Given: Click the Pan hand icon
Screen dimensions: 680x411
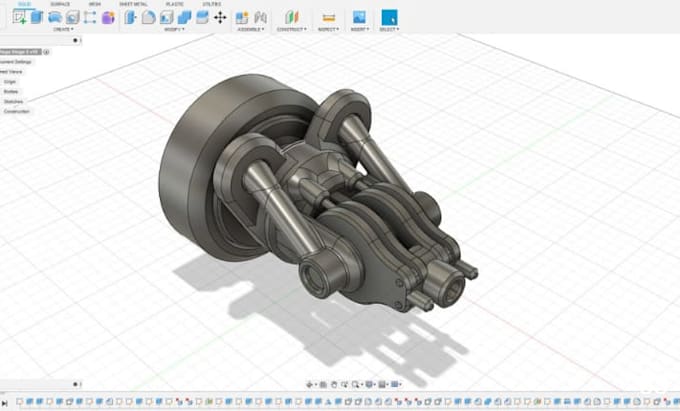Looking at the screenshot, I should click(334, 384).
